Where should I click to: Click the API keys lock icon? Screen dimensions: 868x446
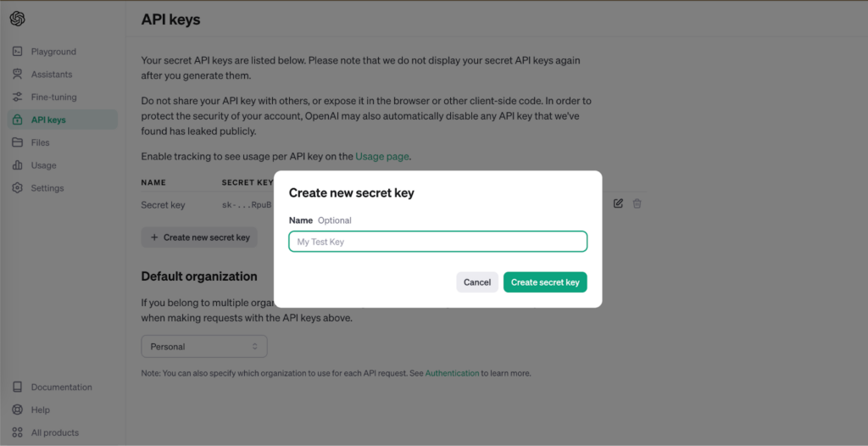point(17,120)
